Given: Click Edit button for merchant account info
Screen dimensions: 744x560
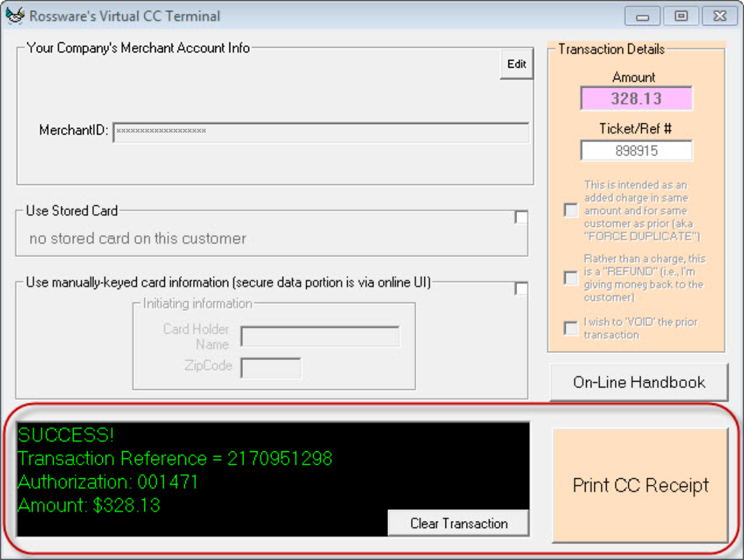Looking at the screenshot, I should (516, 64).
